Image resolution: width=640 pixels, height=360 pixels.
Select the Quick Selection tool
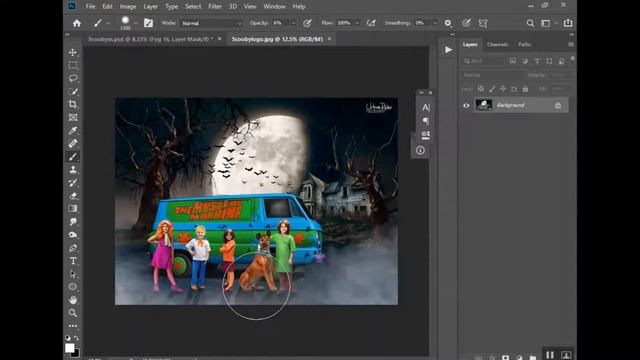point(73,91)
